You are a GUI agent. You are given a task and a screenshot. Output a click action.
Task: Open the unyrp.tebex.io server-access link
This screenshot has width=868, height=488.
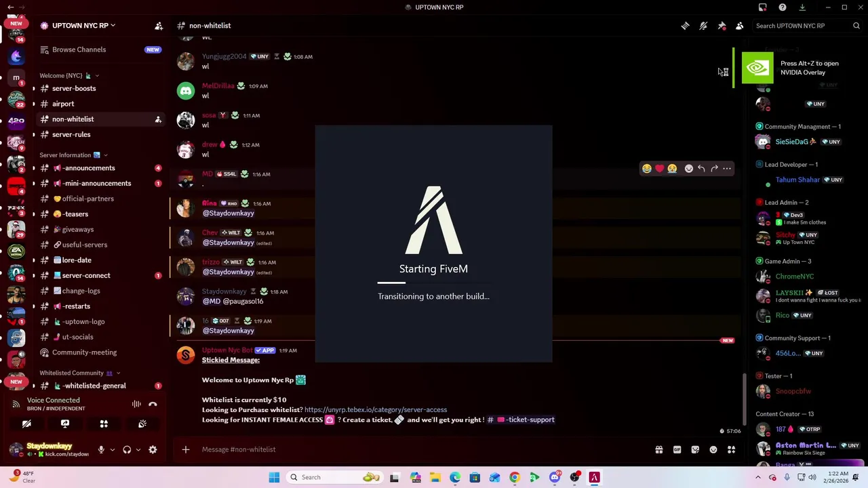point(376,410)
